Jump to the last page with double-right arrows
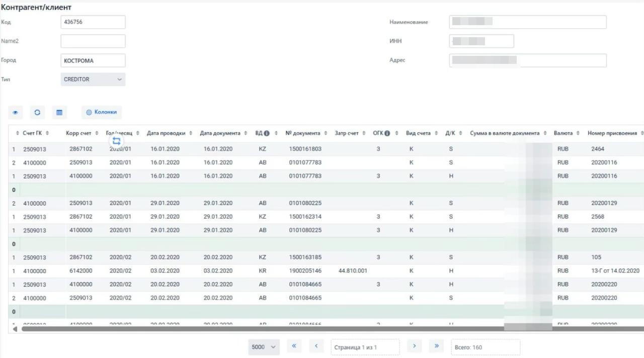Image resolution: width=644 pixels, height=358 pixels. click(x=436, y=346)
